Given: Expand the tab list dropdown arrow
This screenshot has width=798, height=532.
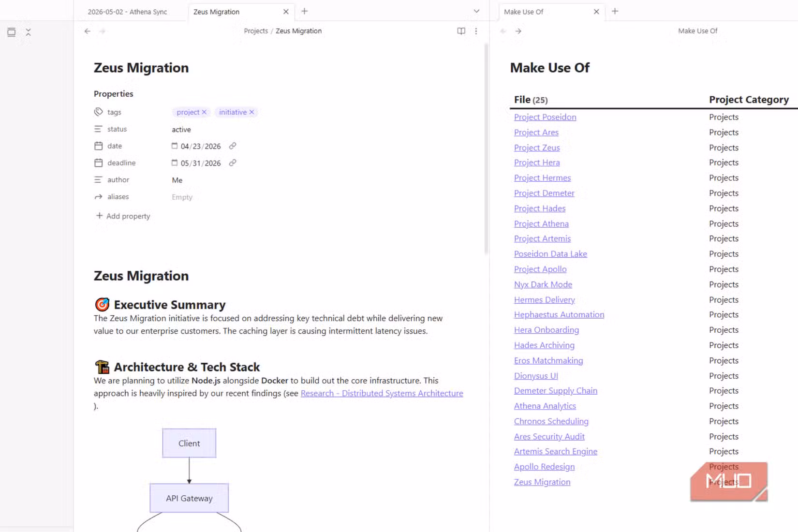Looking at the screenshot, I should tap(476, 11).
